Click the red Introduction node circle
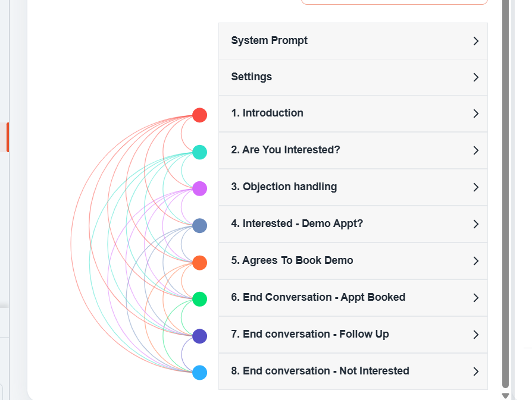 [199, 115]
